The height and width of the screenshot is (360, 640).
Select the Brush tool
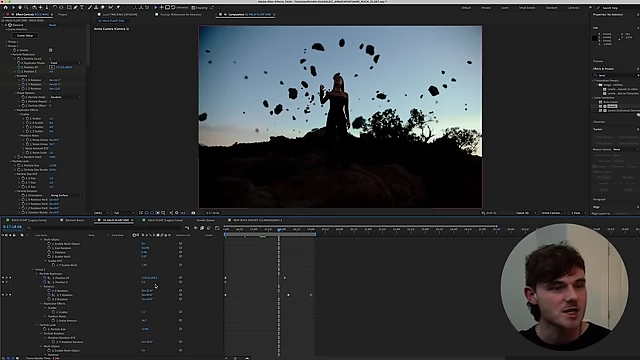(x=90, y=7)
